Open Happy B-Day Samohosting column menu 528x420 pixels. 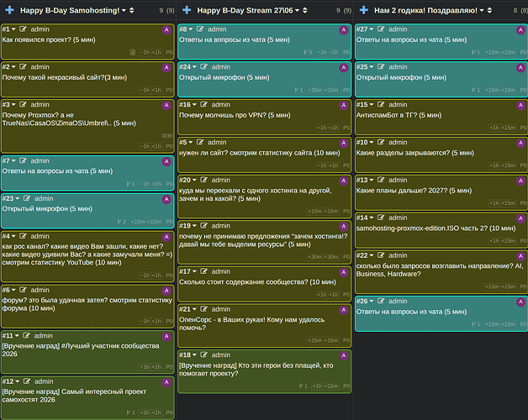click(124, 10)
